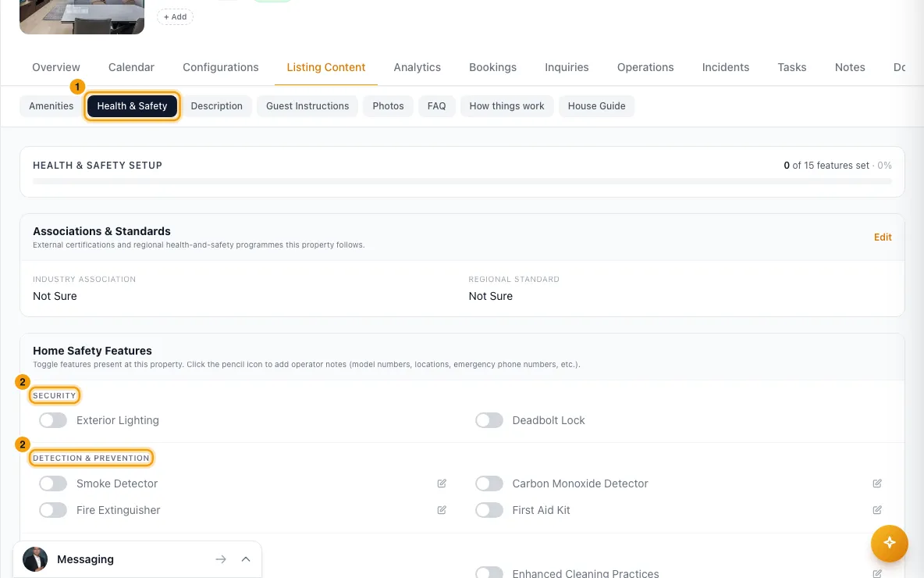The height and width of the screenshot is (578, 924).
Task: Open the Notes tab
Action: tap(850, 67)
